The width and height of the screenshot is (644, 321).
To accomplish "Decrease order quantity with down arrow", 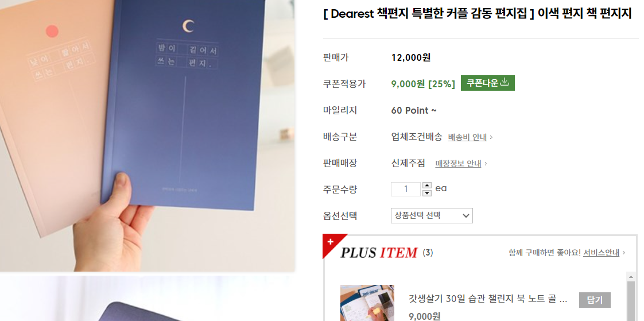I will [x=427, y=193].
